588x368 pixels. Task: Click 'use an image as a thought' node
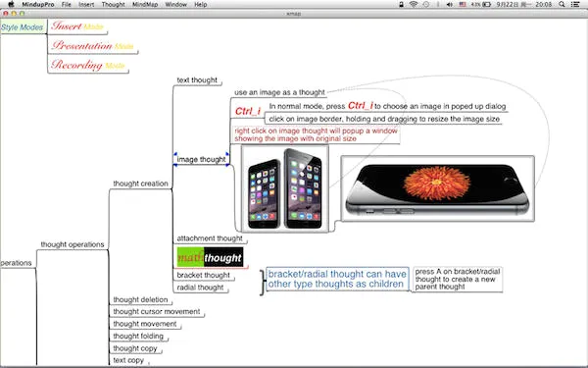click(279, 92)
